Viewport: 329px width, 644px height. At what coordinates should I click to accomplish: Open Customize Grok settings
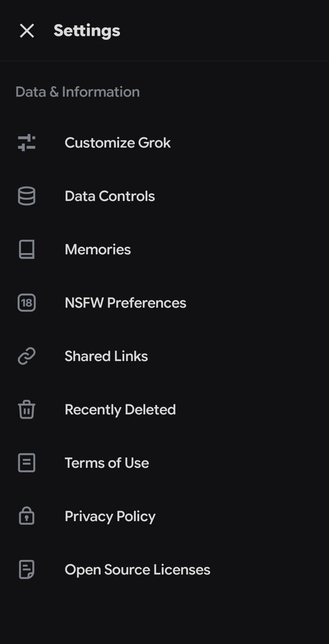click(117, 143)
